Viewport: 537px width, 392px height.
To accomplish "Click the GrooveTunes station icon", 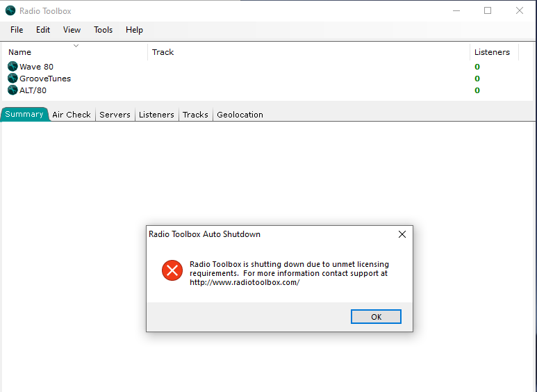I will (13, 79).
